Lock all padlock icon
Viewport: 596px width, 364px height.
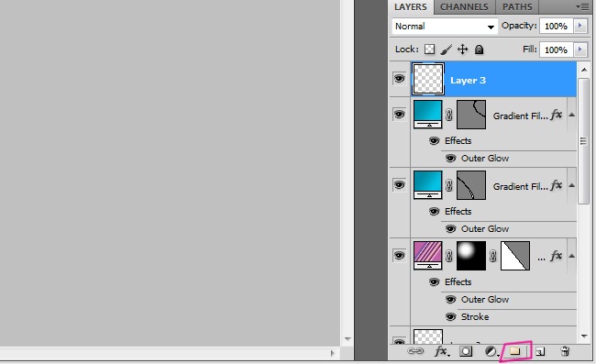479,50
